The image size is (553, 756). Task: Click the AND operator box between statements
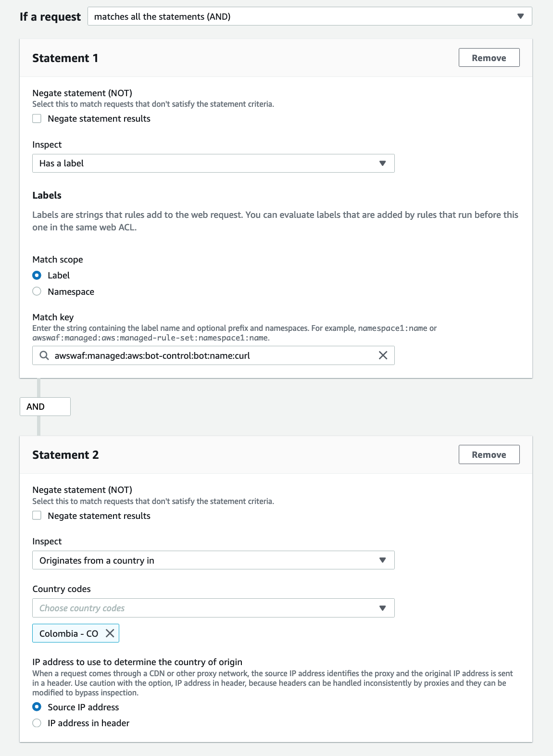pyautogui.click(x=45, y=407)
